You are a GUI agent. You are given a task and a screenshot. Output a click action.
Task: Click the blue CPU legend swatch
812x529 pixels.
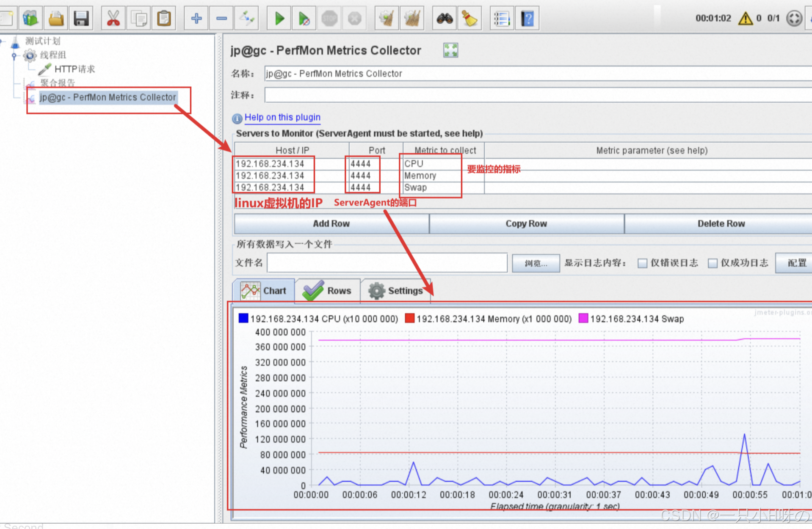click(x=243, y=318)
